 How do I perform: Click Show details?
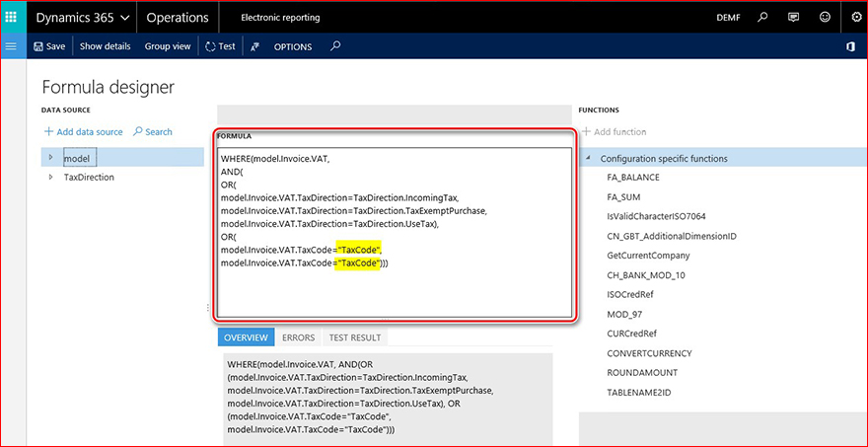pos(106,46)
